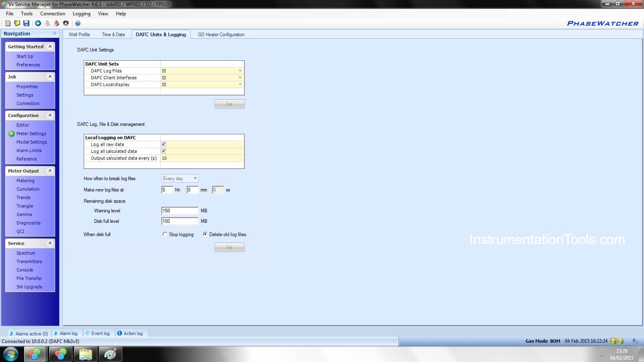Switch to the Time & Date tab
The image size is (644, 362).
[113, 35]
